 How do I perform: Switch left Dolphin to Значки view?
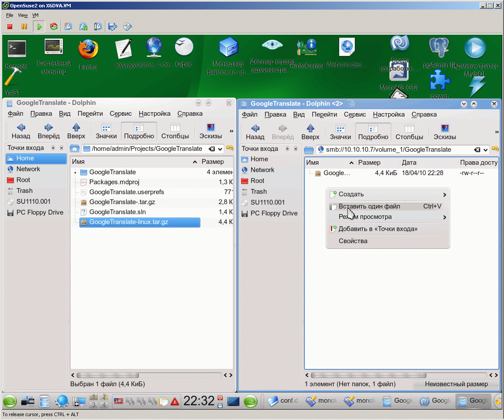pyautogui.click(x=106, y=131)
